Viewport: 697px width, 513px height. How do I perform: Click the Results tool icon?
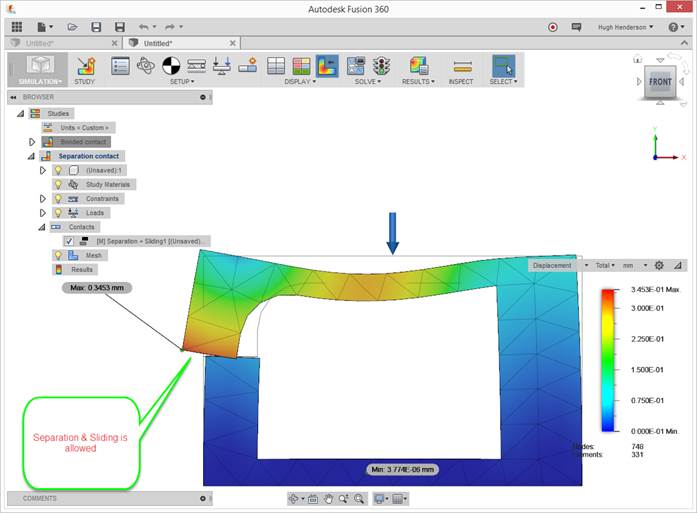pos(419,66)
